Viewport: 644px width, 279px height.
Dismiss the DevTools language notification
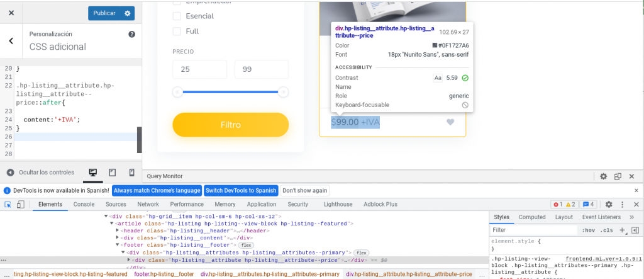(x=636, y=191)
